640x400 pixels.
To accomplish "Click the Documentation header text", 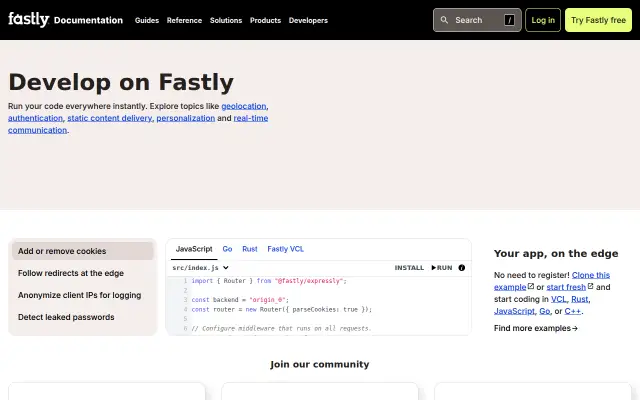I will [88, 20].
